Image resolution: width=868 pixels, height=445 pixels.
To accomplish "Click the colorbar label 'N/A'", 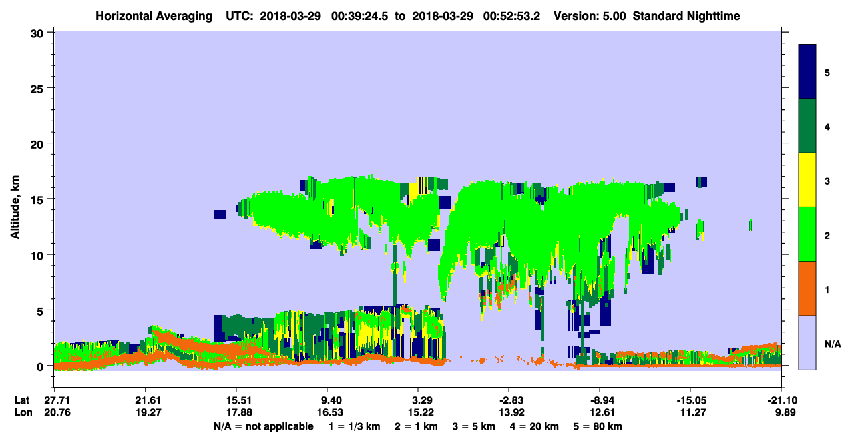I will [x=832, y=343].
